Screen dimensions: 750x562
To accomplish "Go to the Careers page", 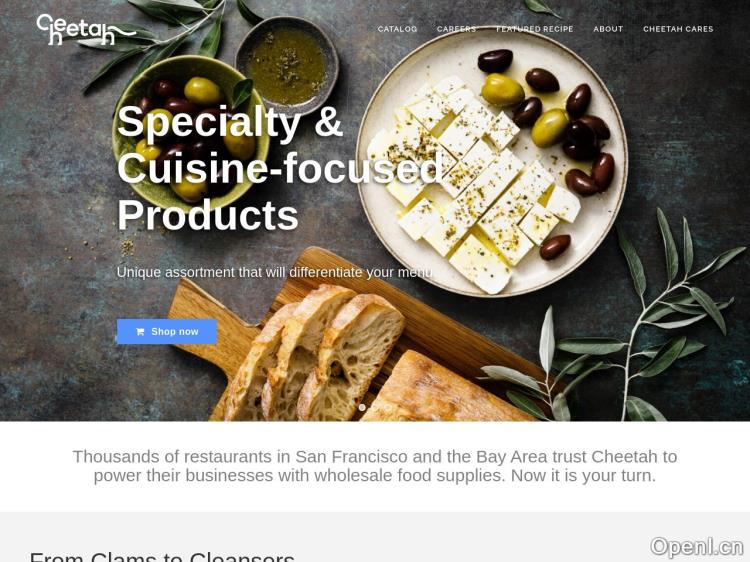I will (456, 29).
